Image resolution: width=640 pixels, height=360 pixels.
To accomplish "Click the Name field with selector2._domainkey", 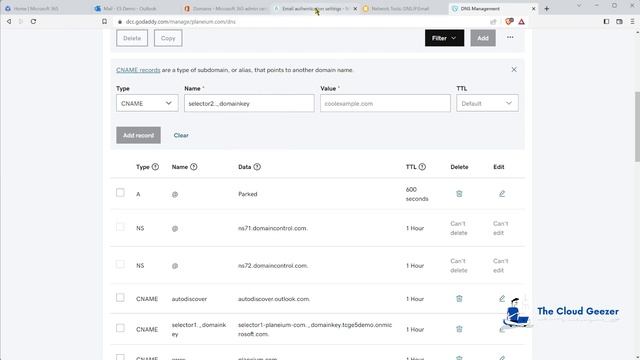I will (249, 103).
